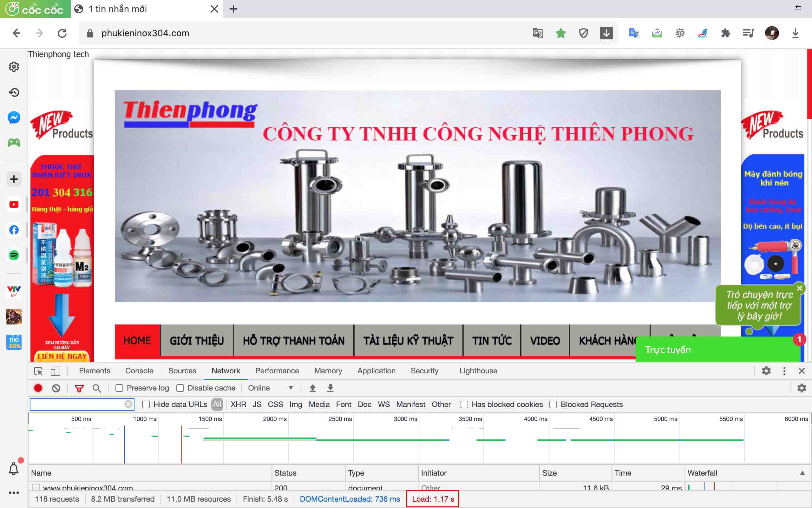Viewport: 812px width, 508px height.
Task: Check Has blocked cookies
Action: (x=464, y=404)
